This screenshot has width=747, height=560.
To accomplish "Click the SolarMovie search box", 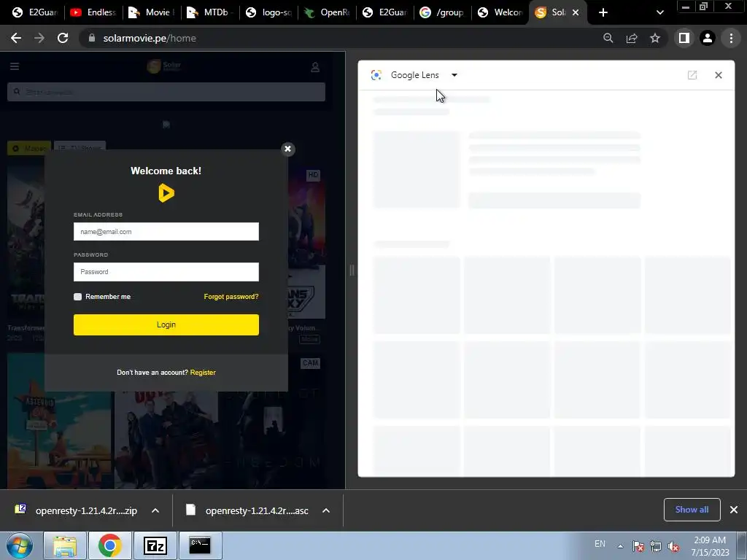I will (x=166, y=92).
